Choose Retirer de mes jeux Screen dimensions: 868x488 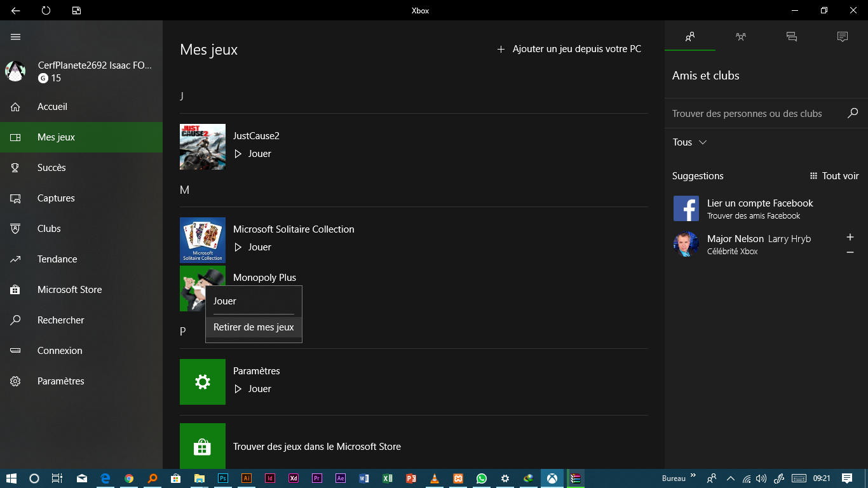pos(254,327)
